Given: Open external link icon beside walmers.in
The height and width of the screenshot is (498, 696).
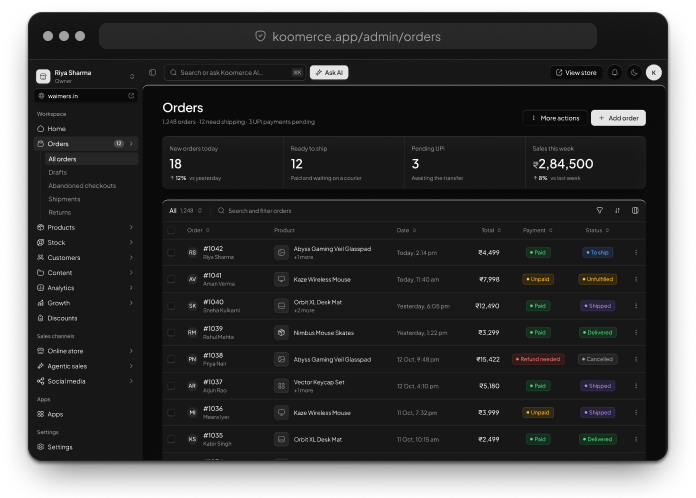Looking at the screenshot, I should coord(131,96).
